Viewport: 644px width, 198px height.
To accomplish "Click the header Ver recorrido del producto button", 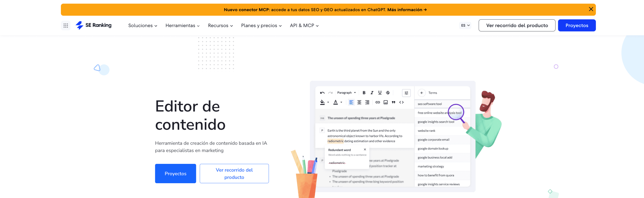I will point(517,25).
